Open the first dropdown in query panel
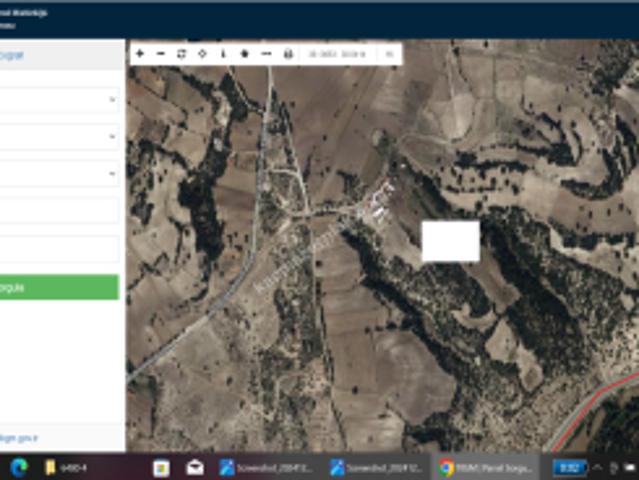Image resolution: width=639 pixels, height=480 pixels. pos(58,100)
